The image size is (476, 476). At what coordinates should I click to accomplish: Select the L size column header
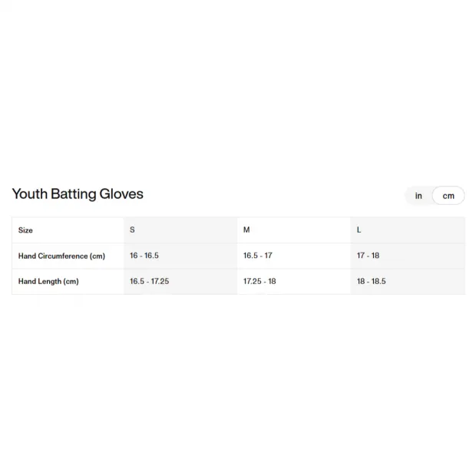point(359,230)
